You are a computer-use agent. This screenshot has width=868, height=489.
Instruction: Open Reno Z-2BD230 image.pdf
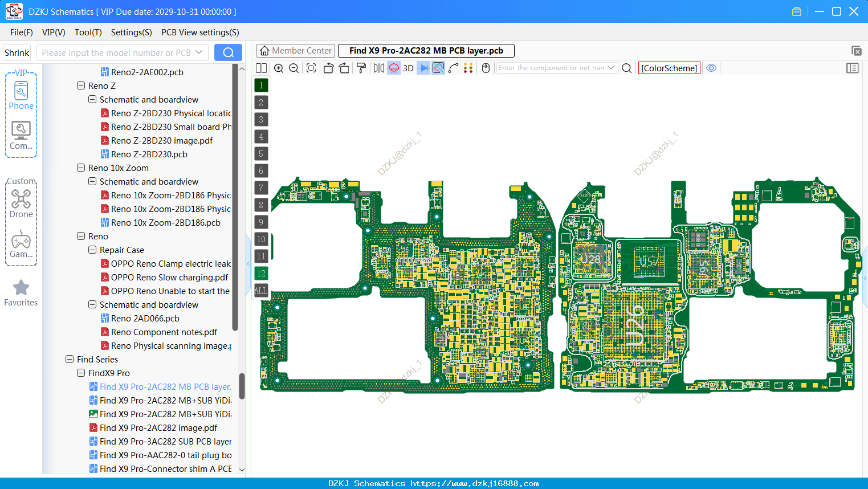tap(162, 140)
